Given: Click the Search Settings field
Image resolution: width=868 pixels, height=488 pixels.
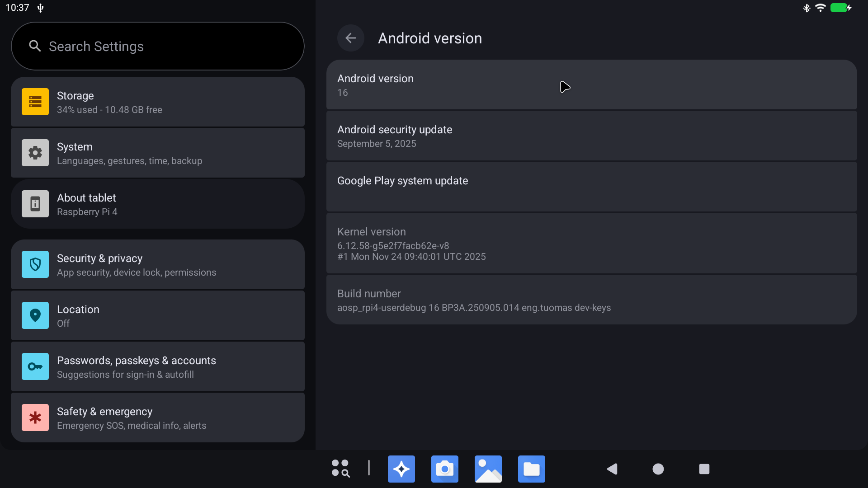Looking at the screenshot, I should [x=157, y=46].
